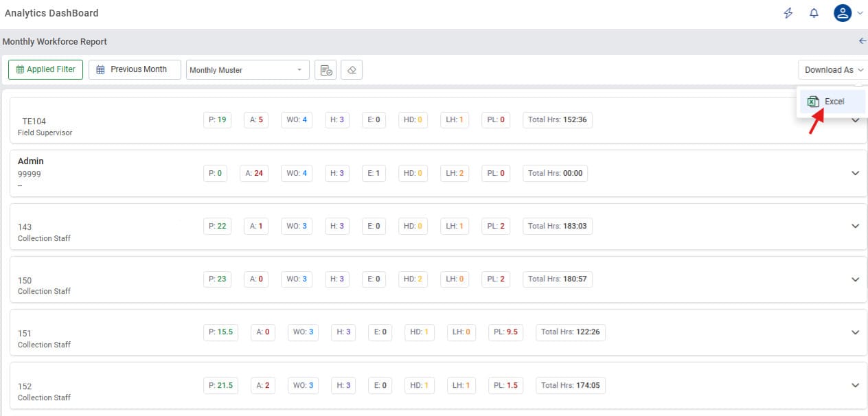Click the lightning bolt quick actions icon
Screen dimensions: 868x416
788,13
